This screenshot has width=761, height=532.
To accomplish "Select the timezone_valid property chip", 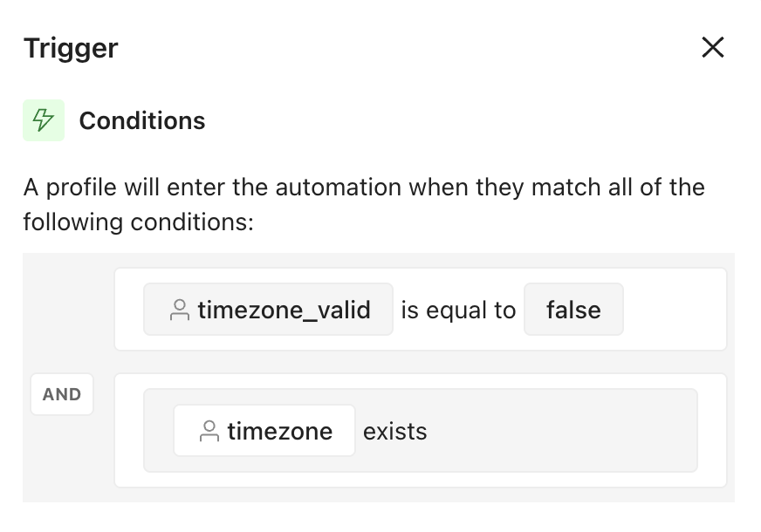I will coord(269,310).
